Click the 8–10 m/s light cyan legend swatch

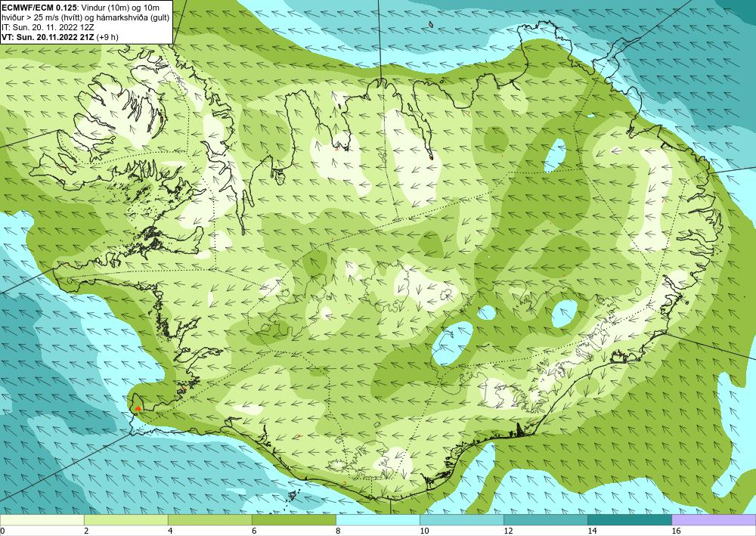(377, 520)
